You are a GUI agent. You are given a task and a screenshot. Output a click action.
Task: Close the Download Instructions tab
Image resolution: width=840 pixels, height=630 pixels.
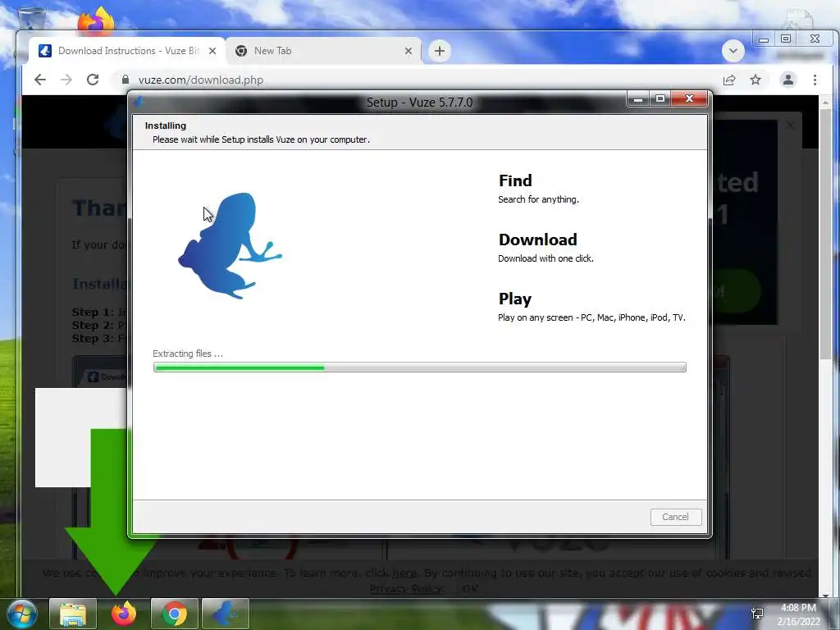[x=212, y=51]
